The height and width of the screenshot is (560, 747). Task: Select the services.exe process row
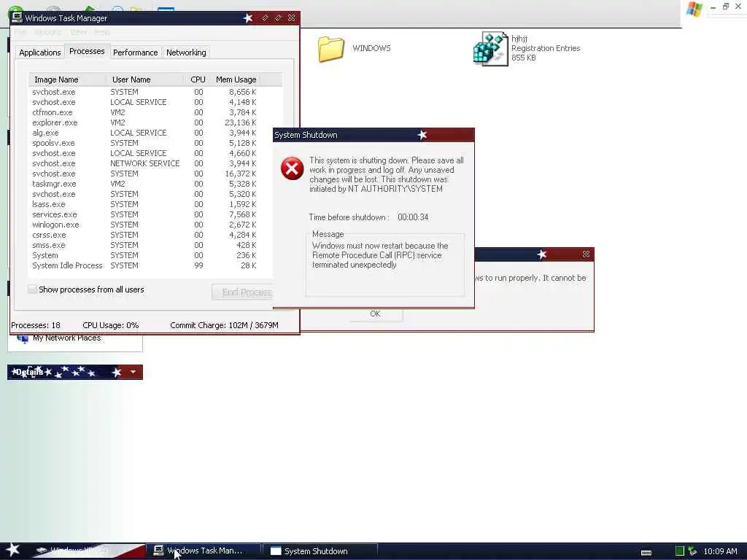coord(144,214)
